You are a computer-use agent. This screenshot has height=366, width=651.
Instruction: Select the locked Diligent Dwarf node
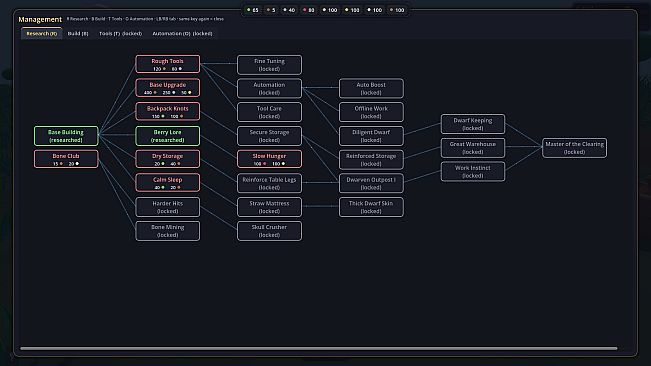point(371,136)
